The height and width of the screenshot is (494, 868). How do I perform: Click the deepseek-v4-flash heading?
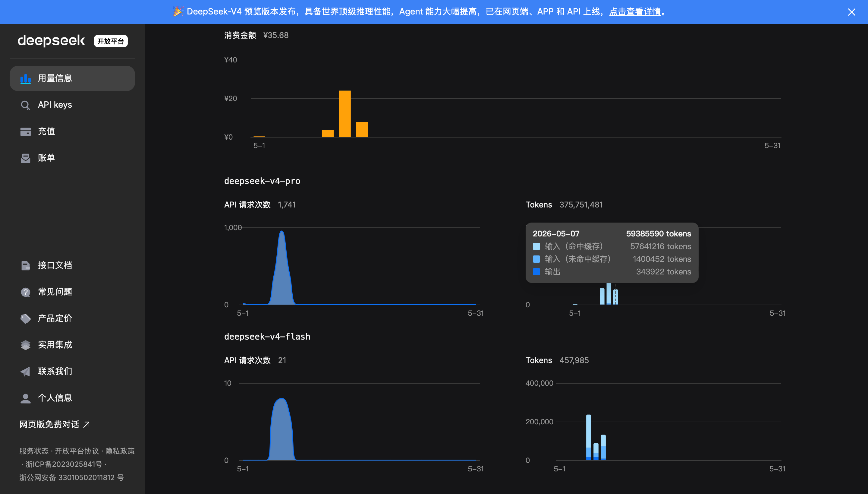[x=267, y=337]
